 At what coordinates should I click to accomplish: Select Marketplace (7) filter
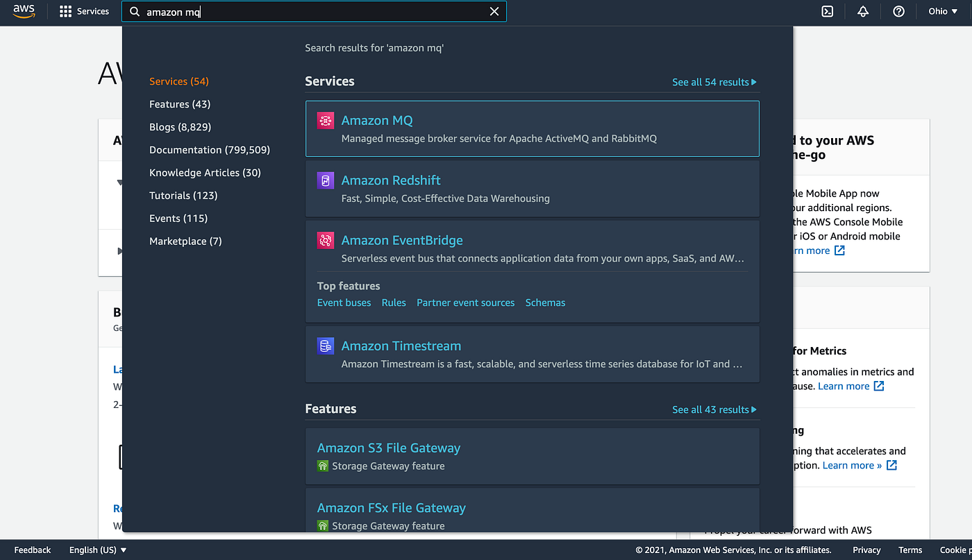pyautogui.click(x=185, y=241)
